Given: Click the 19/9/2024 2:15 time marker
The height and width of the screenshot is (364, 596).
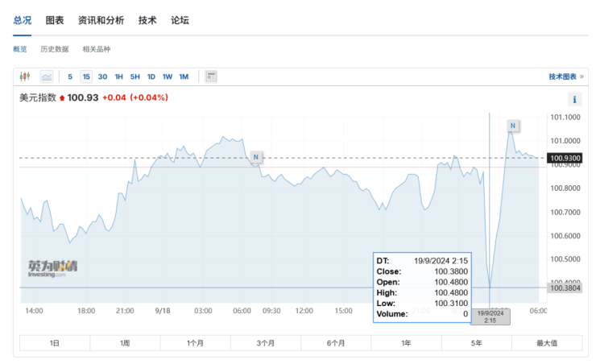Looking at the screenshot, I should point(490,316).
